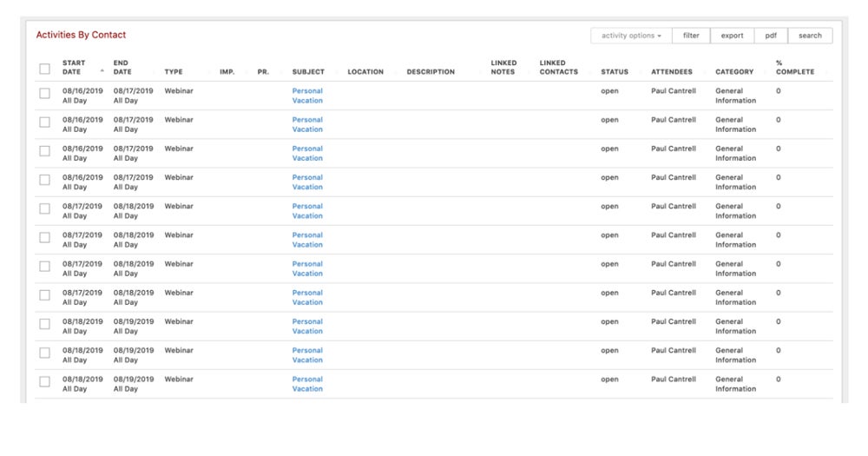Click the Linked Notes column header
Viewport: 868px width, 456px height.
[503, 67]
